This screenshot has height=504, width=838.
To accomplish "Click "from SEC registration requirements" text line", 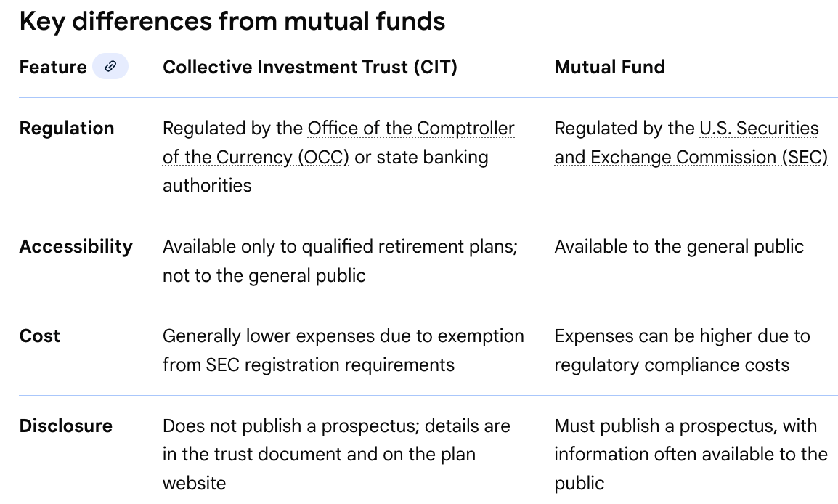I will (x=308, y=365).
